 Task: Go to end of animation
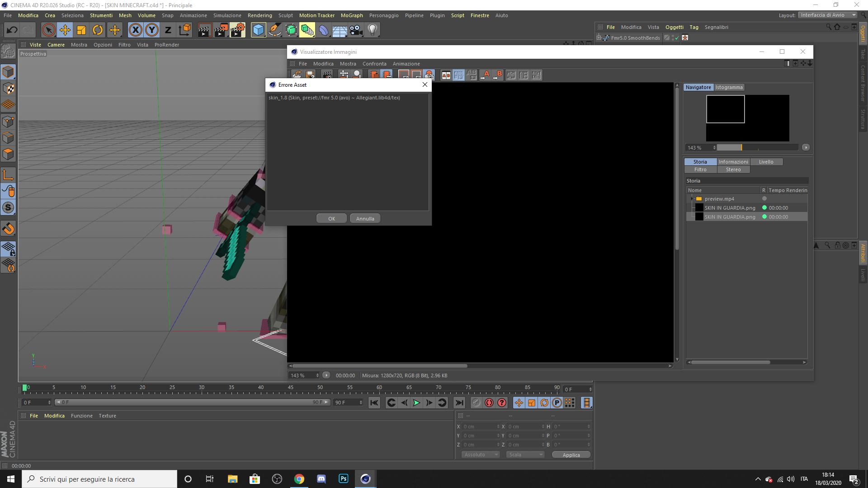459,403
